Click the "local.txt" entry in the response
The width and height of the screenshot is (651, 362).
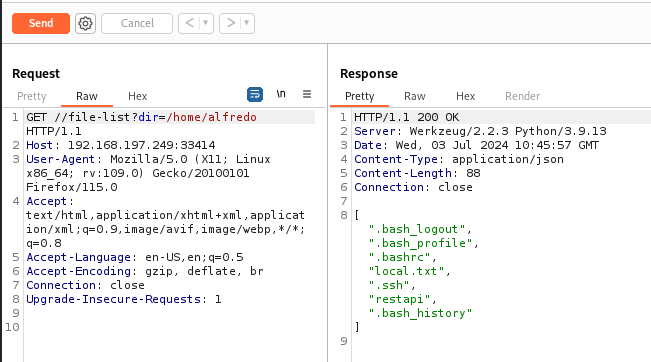tap(406, 272)
